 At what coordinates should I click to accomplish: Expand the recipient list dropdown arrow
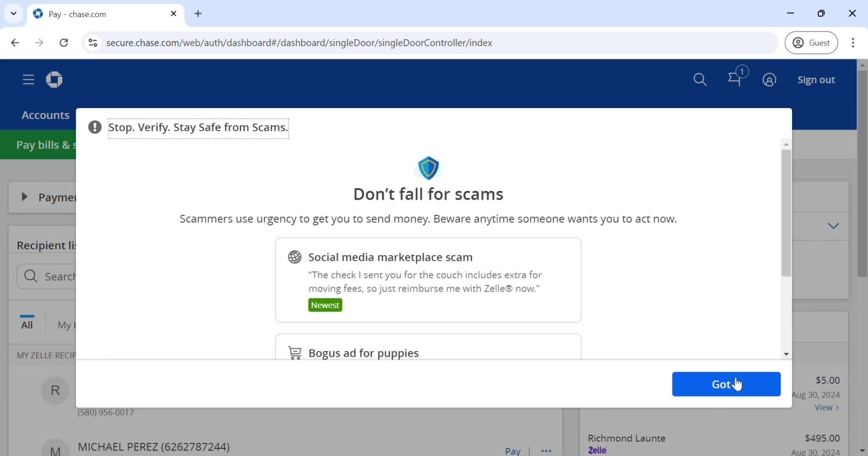(833, 226)
